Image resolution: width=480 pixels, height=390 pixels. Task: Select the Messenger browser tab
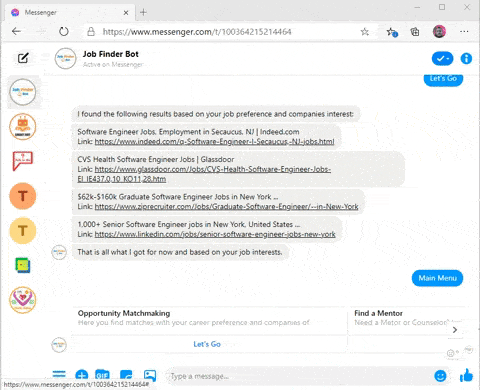point(70,13)
